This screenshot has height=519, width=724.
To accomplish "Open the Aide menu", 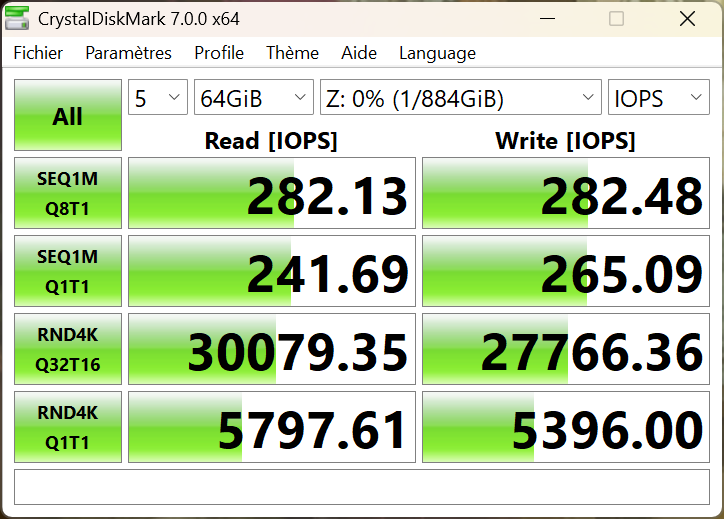I will (359, 53).
